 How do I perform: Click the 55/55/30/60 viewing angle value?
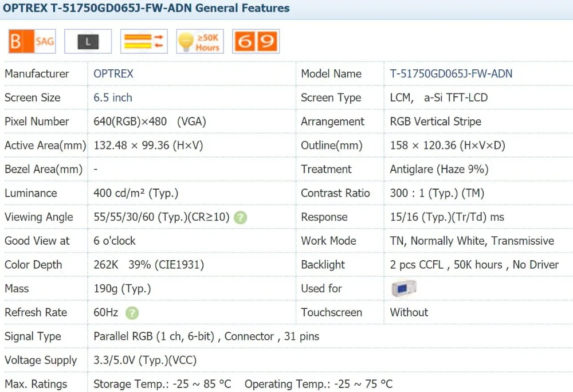(162, 217)
